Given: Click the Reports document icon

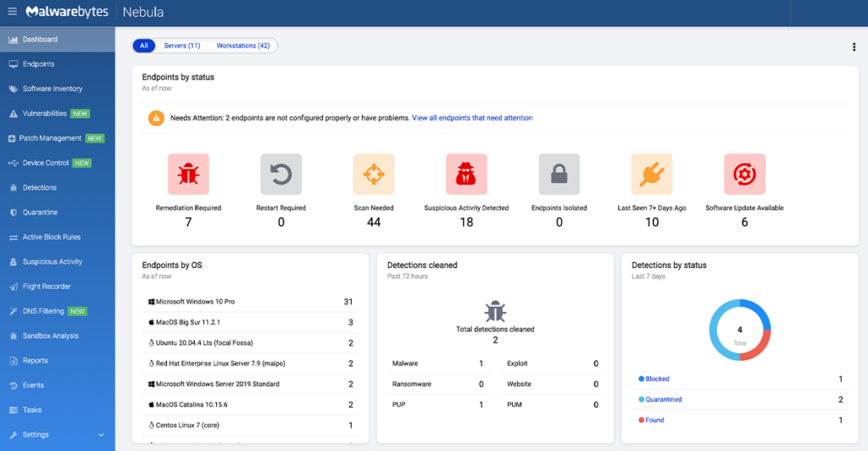Looking at the screenshot, I should (14, 361).
